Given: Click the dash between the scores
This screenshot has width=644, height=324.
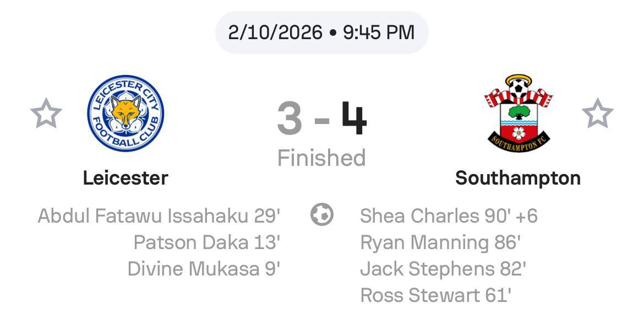Looking at the screenshot, I should click(x=322, y=120).
